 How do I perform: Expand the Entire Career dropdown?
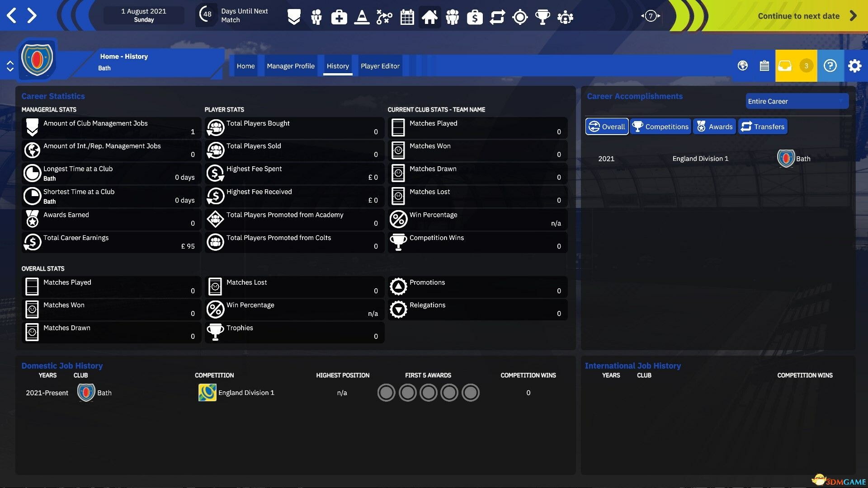[797, 101]
